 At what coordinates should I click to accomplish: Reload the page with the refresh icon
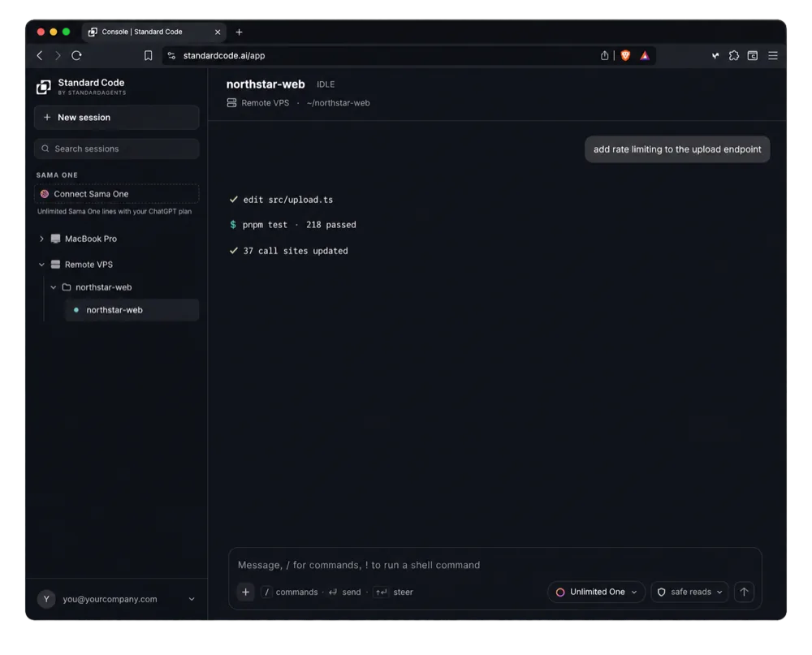pyautogui.click(x=76, y=55)
